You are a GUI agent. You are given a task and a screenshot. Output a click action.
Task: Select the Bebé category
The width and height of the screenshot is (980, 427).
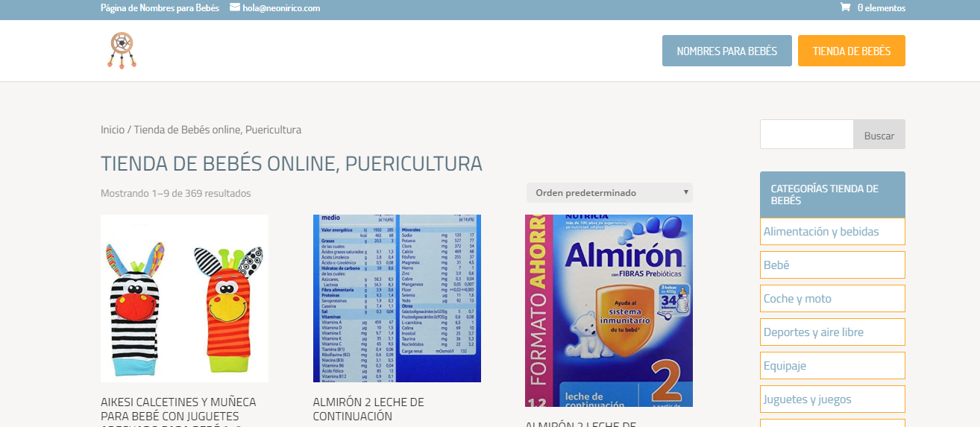click(832, 265)
